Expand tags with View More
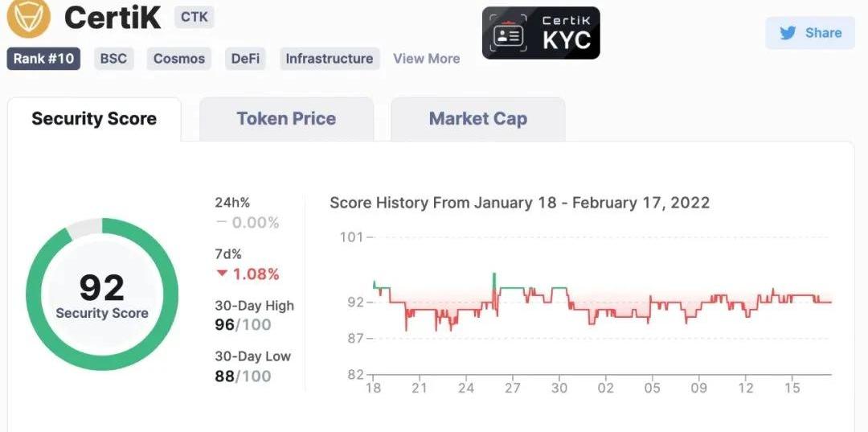 click(x=426, y=59)
